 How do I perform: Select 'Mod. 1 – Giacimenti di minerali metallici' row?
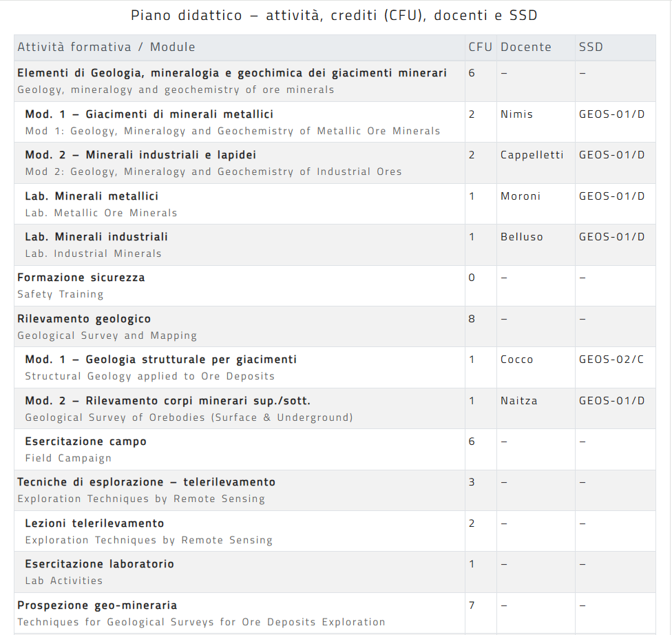click(x=149, y=114)
